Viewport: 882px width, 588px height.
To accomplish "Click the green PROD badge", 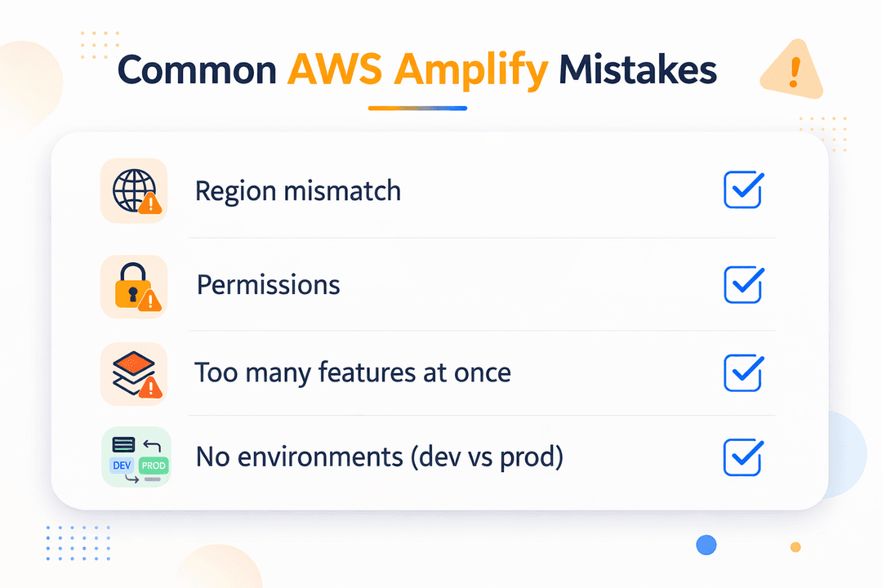I will coord(154,465).
